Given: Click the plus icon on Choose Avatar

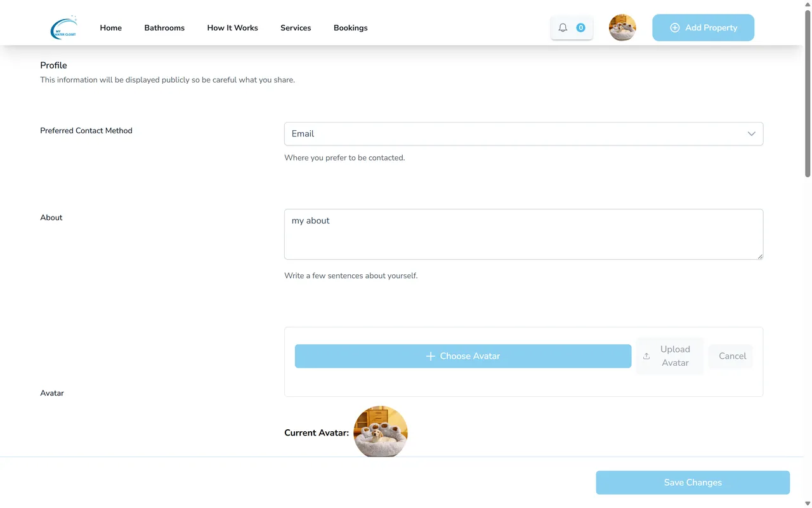Looking at the screenshot, I should pos(430,356).
